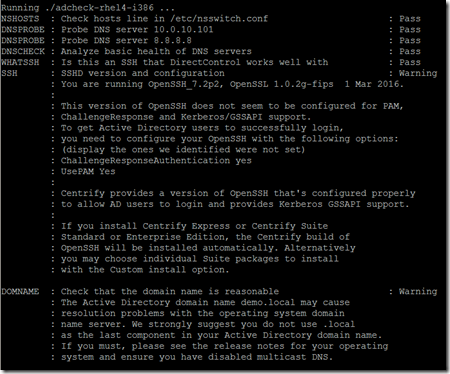This screenshot has width=450, height=374.
Task: Click the DOMNAME Warning status
Action: click(x=418, y=292)
